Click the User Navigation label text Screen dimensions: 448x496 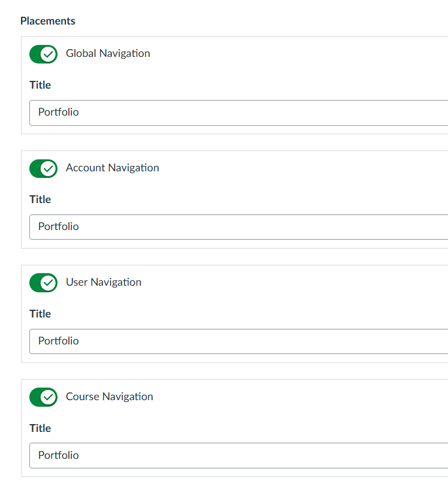click(x=104, y=282)
